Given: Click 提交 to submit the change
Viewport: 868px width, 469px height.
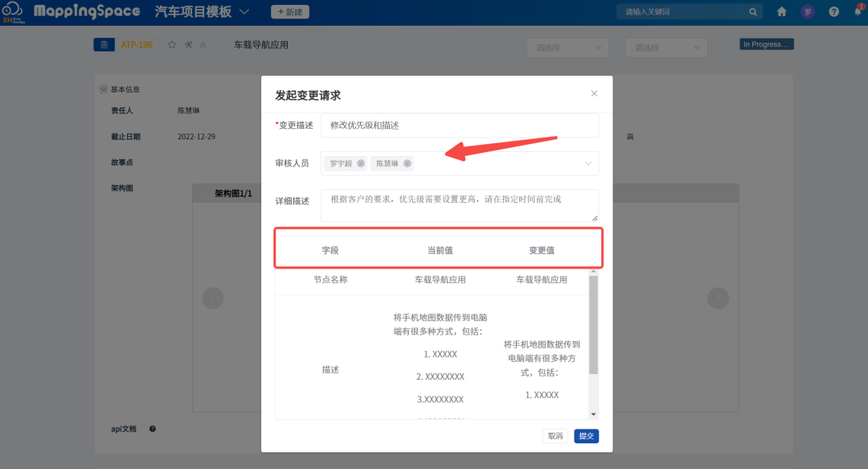Looking at the screenshot, I should 587,436.
